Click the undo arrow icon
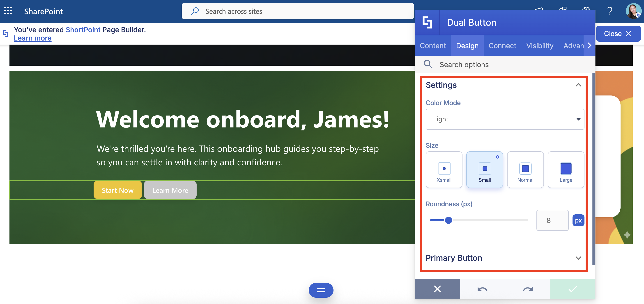Viewport: 644px width, 304px height. pyautogui.click(x=482, y=289)
